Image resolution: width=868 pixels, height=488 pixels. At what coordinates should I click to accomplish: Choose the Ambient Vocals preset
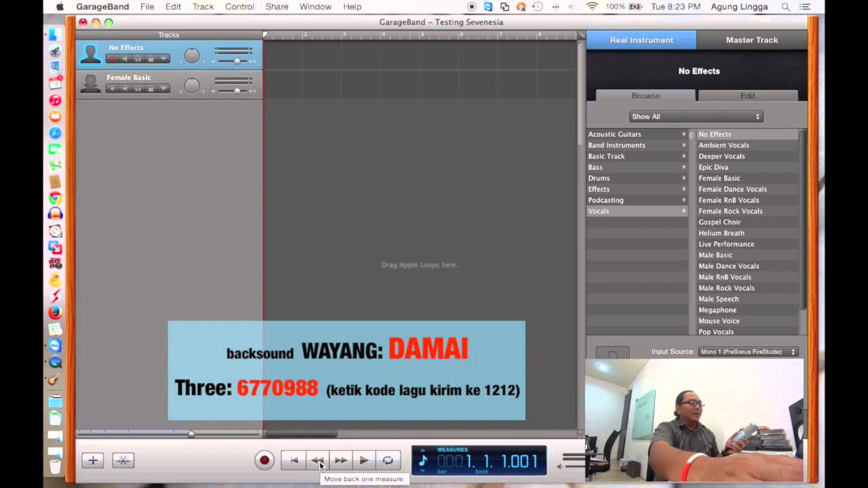coord(724,145)
